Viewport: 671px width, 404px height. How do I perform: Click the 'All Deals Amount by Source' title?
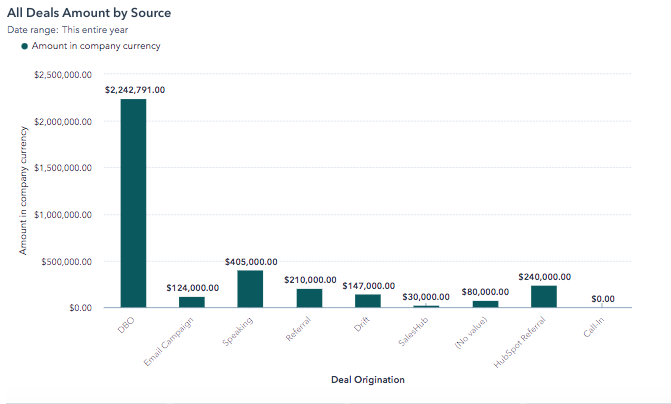click(89, 13)
